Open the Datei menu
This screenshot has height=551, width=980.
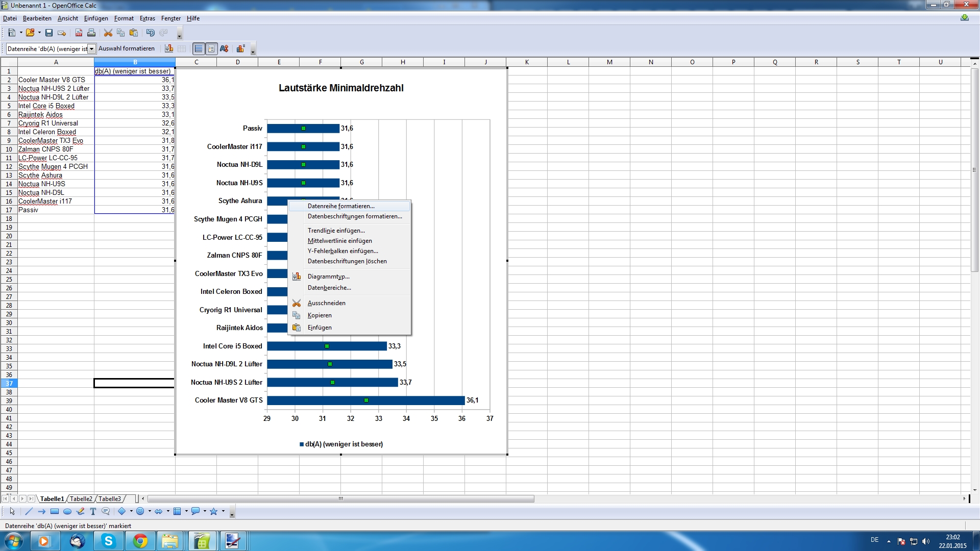point(10,18)
